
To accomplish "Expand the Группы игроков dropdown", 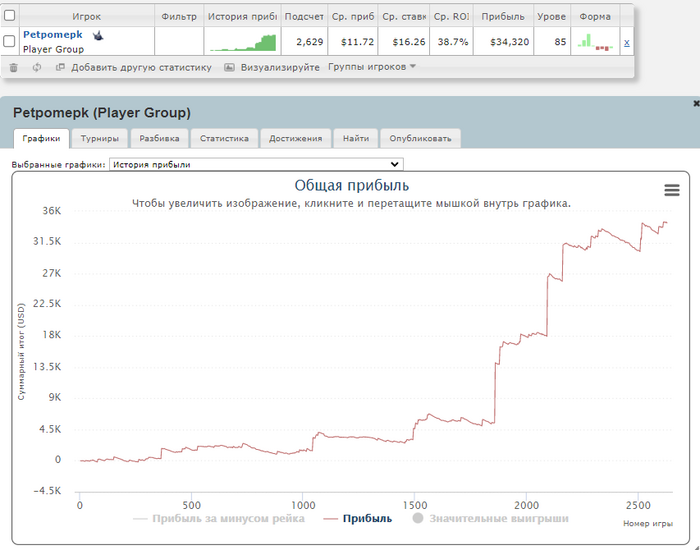I will (x=372, y=67).
